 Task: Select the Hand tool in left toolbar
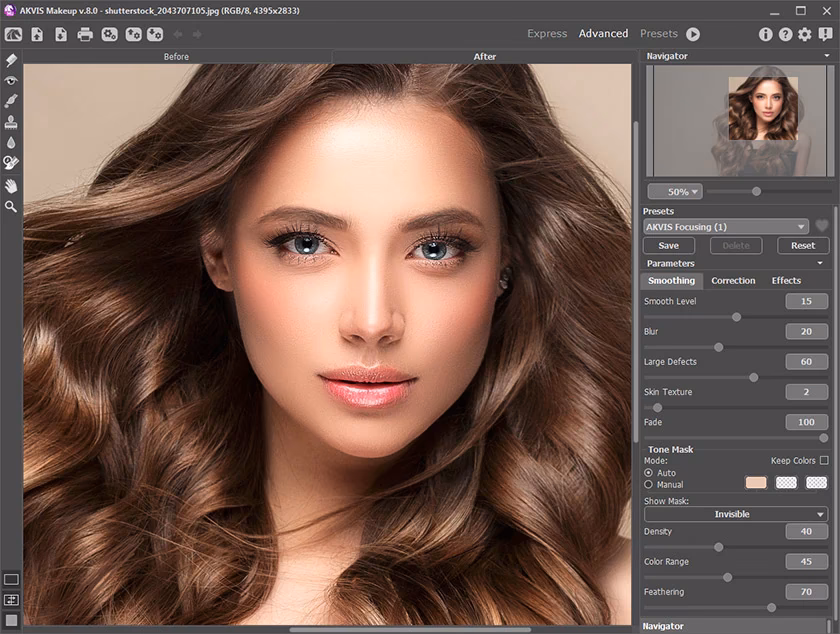coord(11,185)
